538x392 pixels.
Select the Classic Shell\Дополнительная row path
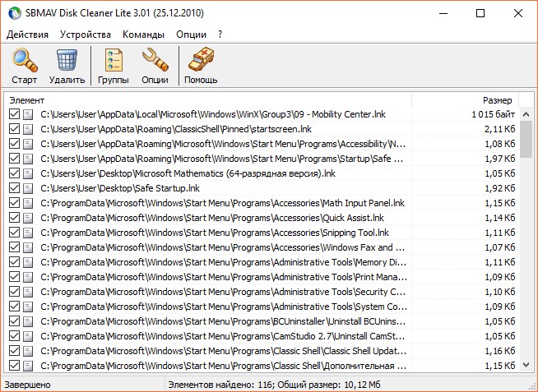(x=224, y=366)
